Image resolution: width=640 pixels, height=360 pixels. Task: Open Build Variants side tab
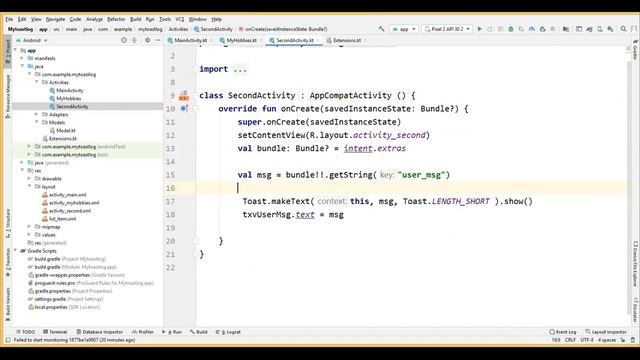[x=7, y=304]
